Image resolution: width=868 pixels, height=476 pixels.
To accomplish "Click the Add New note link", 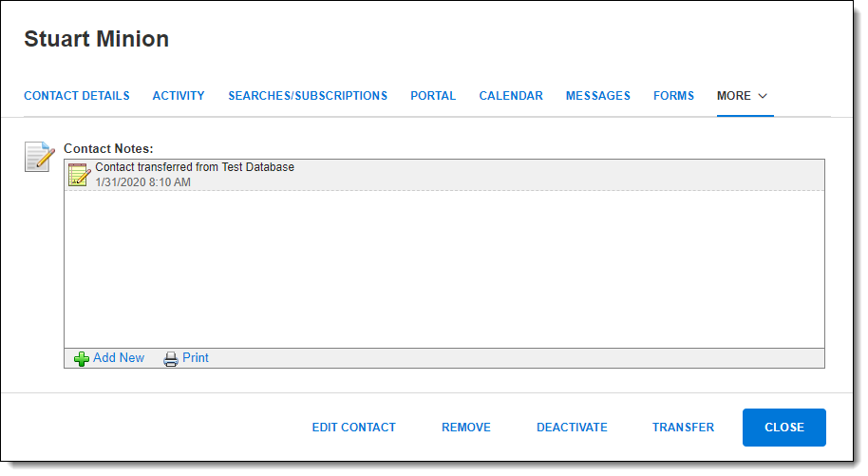I will click(x=119, y=358).
